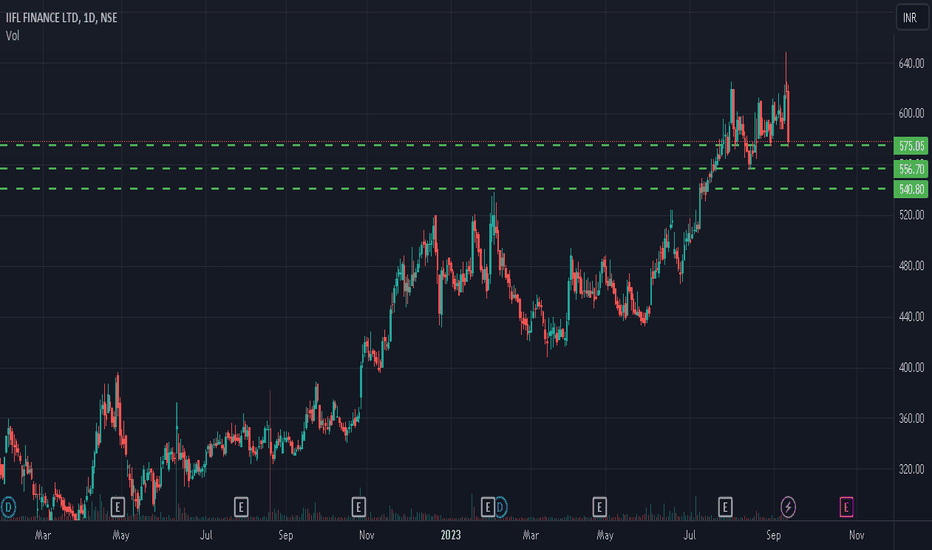Click the 520.00 price axis label
Viewport: 932px width, 550px height.
[x=911, y=215]
